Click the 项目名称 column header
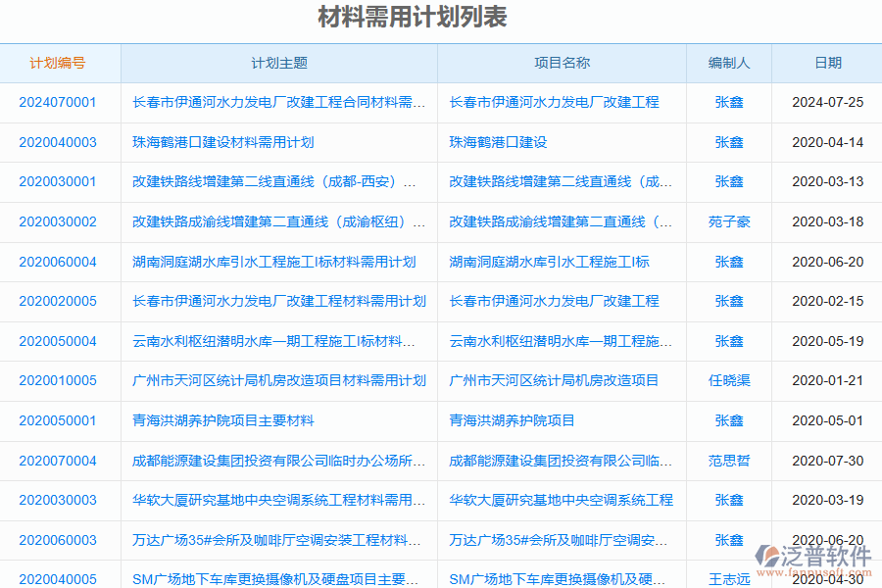882x588 pixels. (561, 62)
